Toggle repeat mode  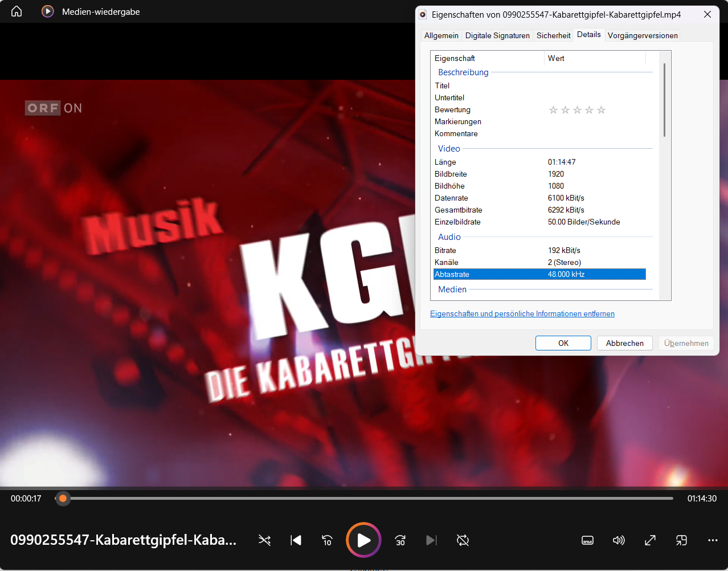pyautogui.click(x=463, y=540)
